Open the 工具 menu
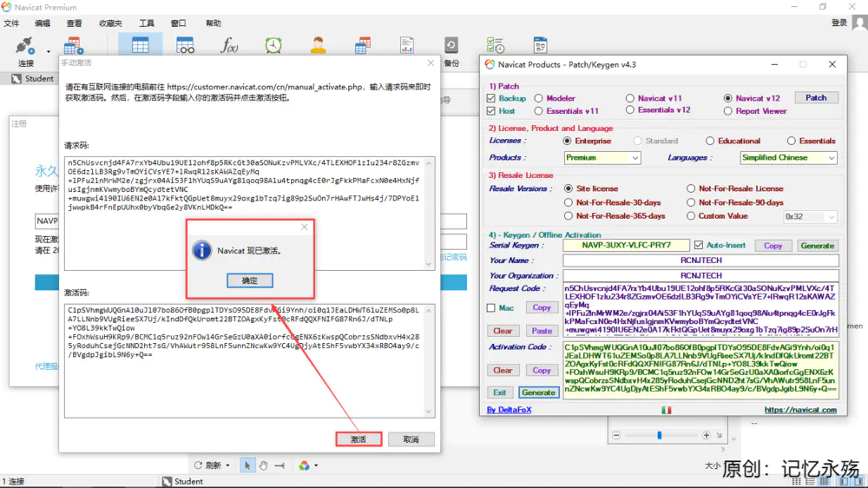 (147, 23)
